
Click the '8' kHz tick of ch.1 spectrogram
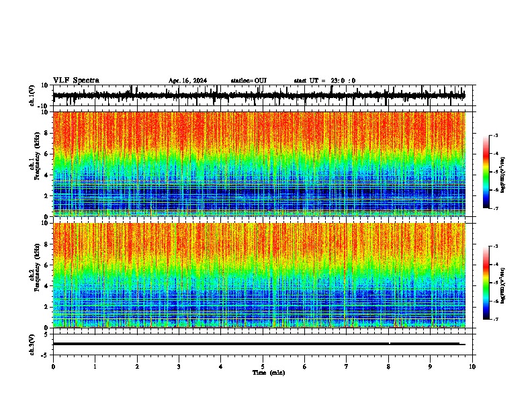(x=47, y=133)
